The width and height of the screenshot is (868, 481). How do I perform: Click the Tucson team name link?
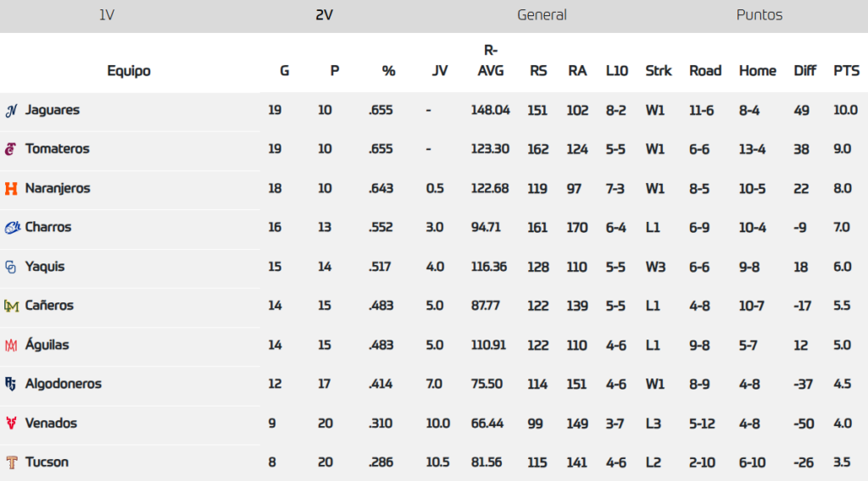[47, 462]
